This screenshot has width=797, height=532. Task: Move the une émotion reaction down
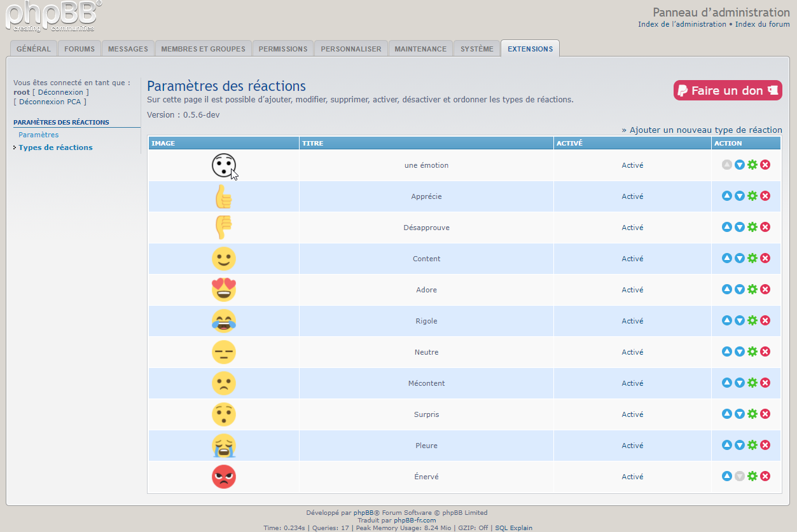pos(740,165)
